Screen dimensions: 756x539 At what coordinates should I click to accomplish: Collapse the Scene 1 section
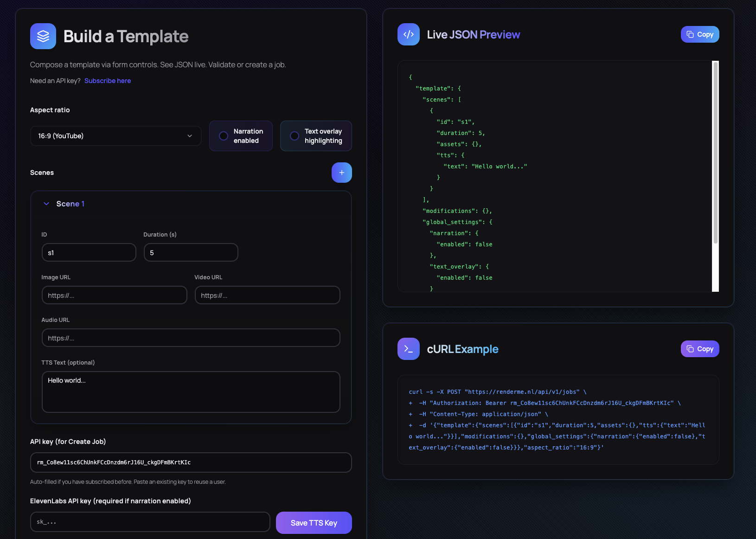pyautogui.click(x=46, y=203)
